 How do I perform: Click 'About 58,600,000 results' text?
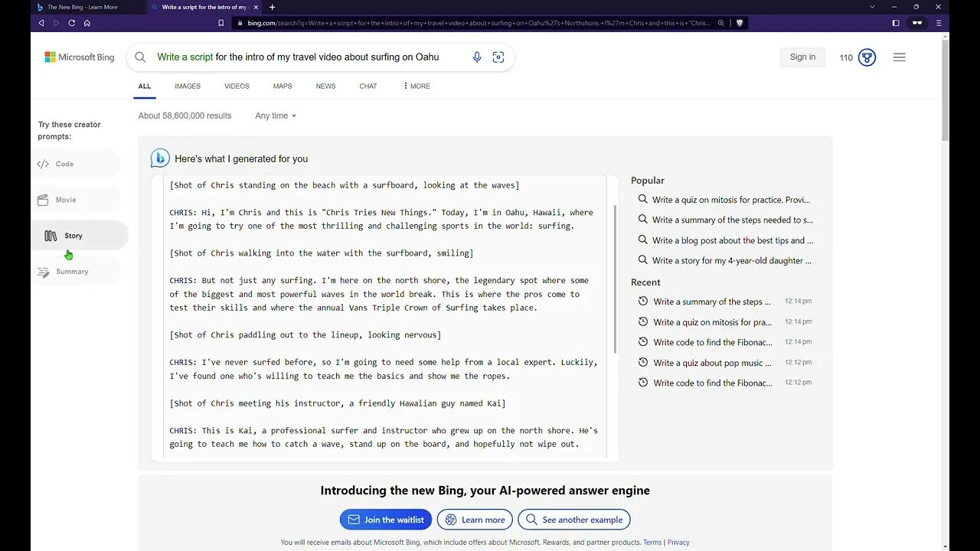click(x=185, y=116)
